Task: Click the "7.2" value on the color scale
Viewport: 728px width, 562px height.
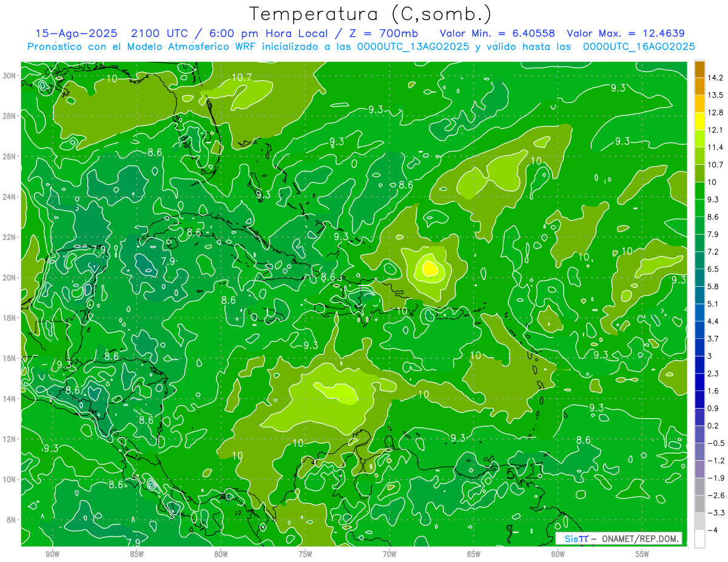Action: pos(713,252)
